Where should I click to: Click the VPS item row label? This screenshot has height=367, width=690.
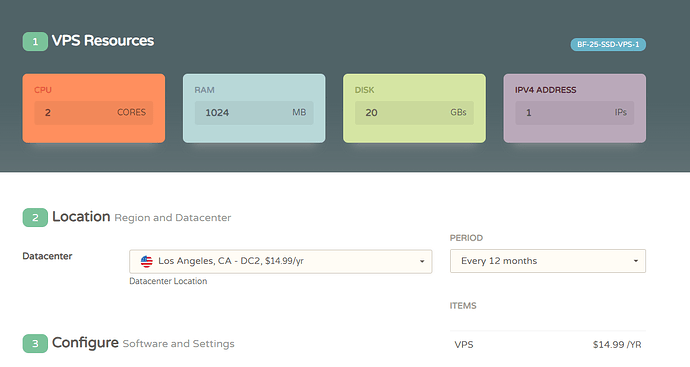point(464,345)
